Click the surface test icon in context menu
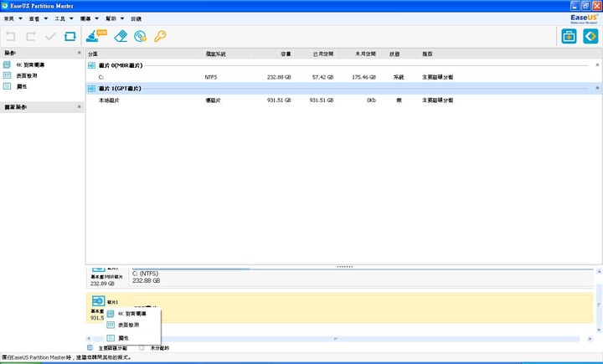 [x=111, y=325]
